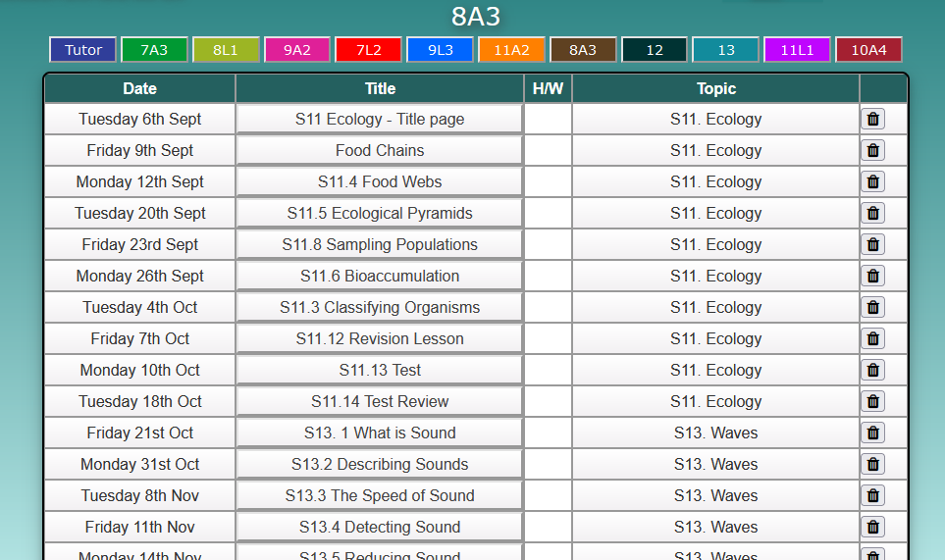This screenshot has height=560, width=945.
Task: Select the 10A4 class button
Action: point(869,50)
